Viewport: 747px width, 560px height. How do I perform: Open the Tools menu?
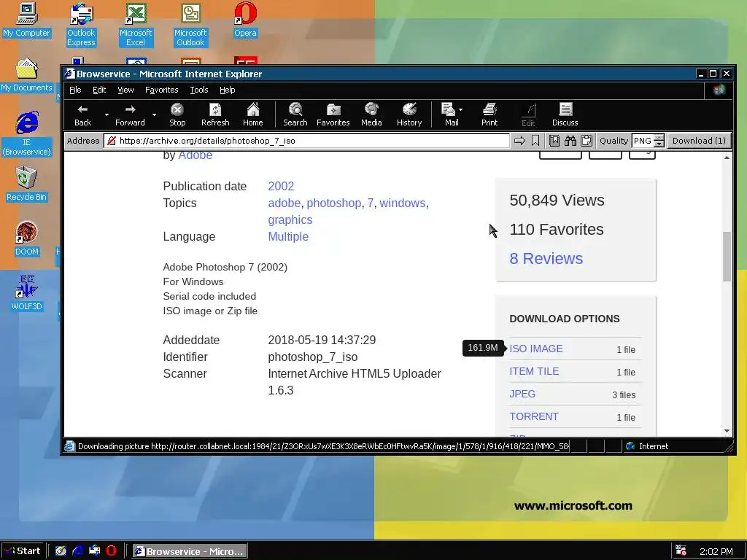pyautogui.click(x=199, y=90)
